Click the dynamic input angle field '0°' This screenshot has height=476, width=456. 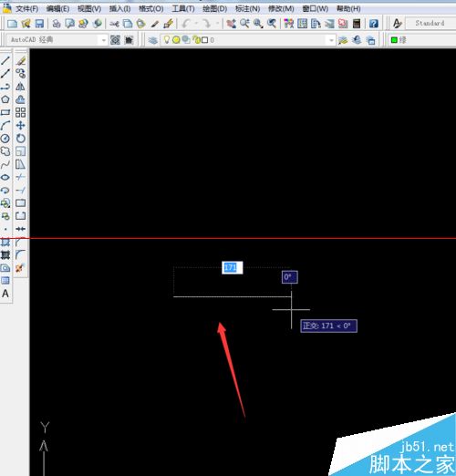tap(290, 277)
